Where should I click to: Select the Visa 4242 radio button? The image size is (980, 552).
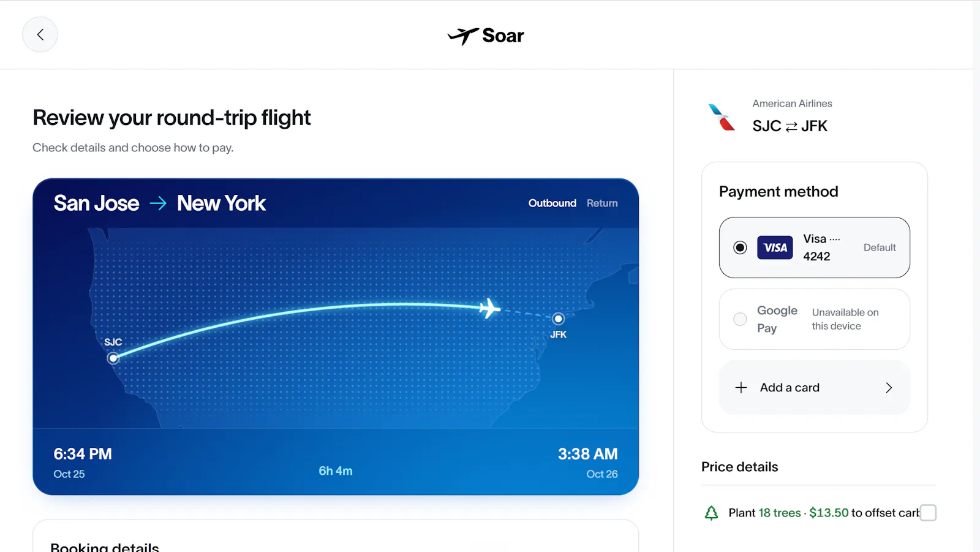click(740, 248)
